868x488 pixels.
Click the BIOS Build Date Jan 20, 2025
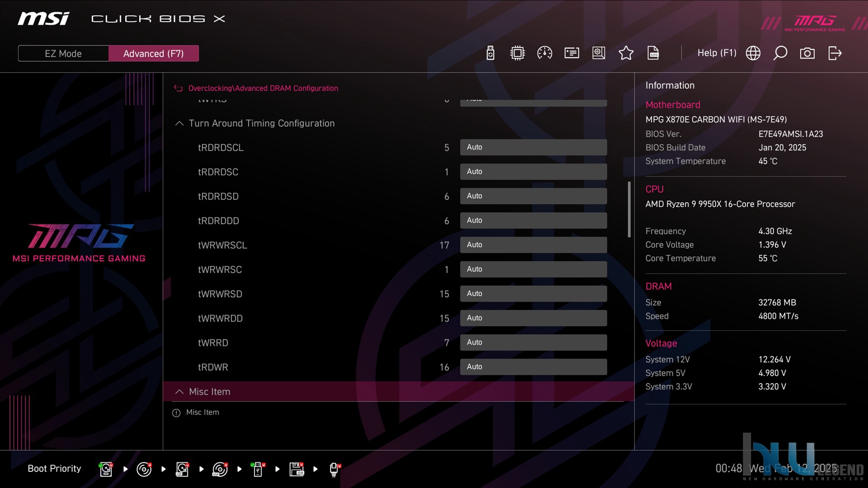(x=782, y=148)
